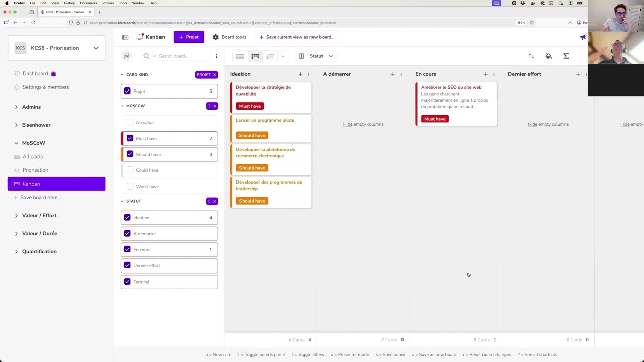Clear the MoSCoW filter badge
644x362 pixels.
214,106
